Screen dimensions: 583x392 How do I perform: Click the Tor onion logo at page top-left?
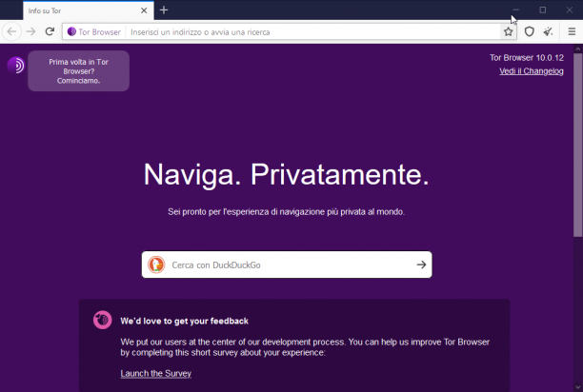click(16, 65)
